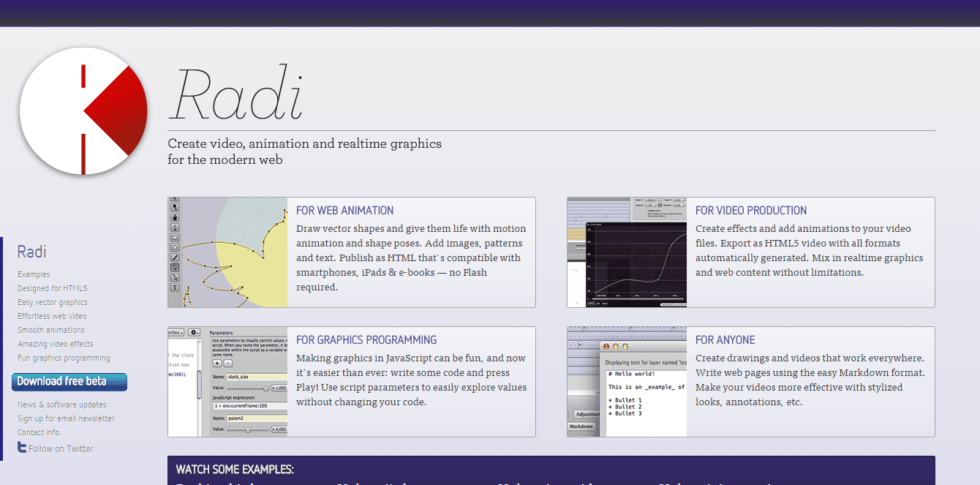Screen dimensions: 980x485
Task: Select the Hand tool in the web animation thumbnail
Action: point(175,218)
